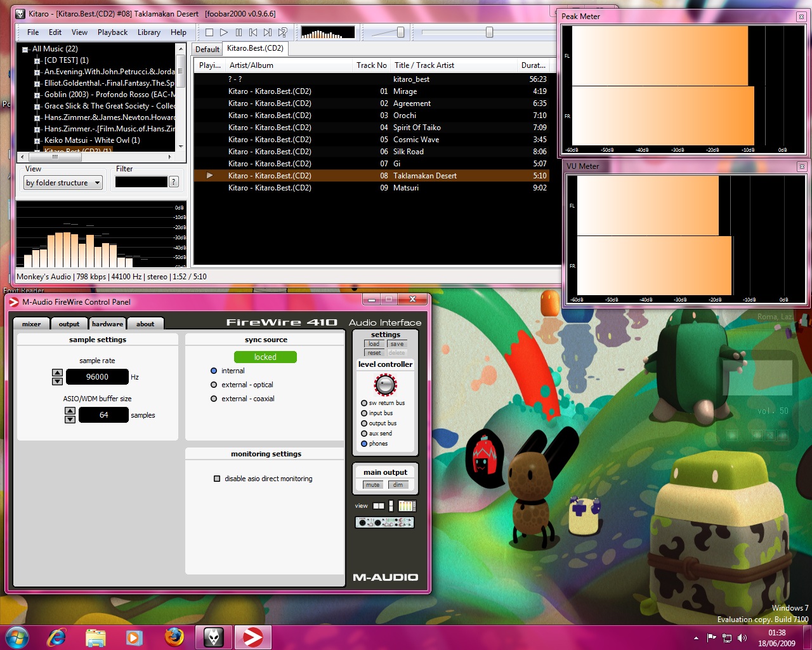Switch to the mixer tab in M-Audio
Image resolution: width=812 pixels, height=650 pixels.
[x=32, y=324]
